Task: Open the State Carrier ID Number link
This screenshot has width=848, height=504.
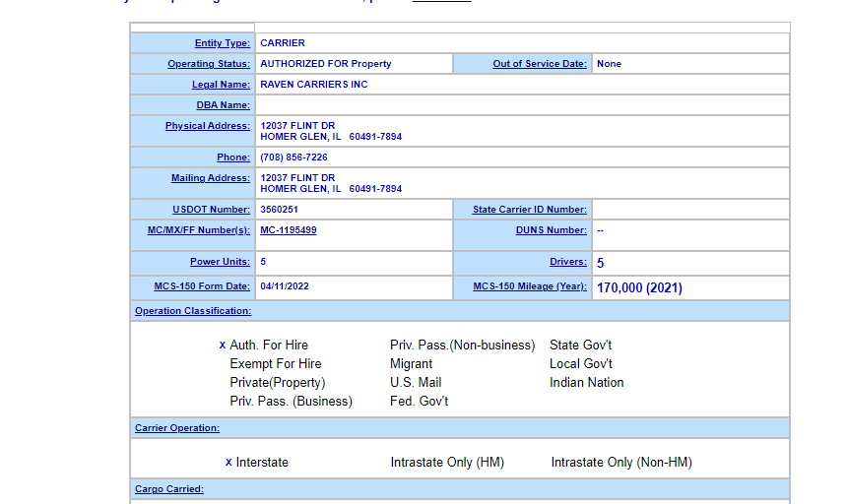Action: 530,210
